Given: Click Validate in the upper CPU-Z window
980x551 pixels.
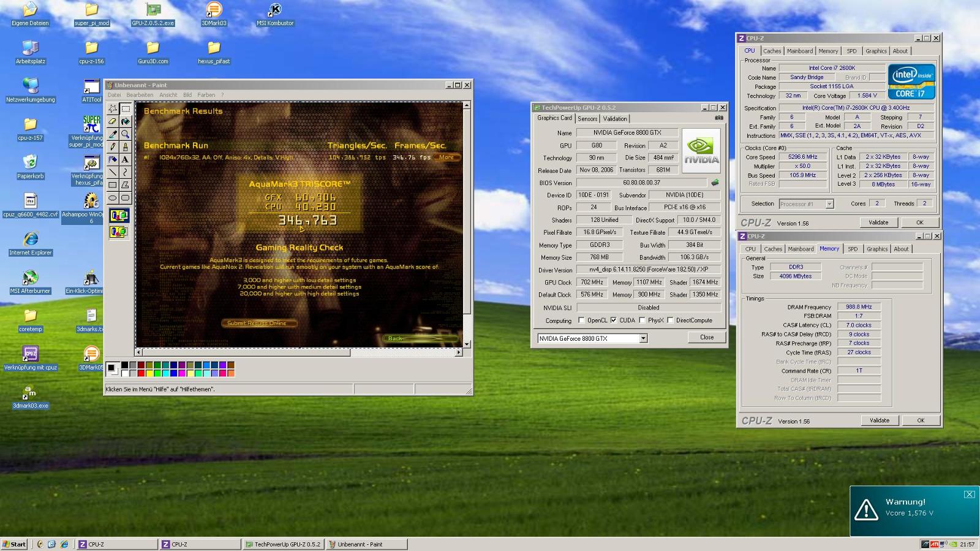Looking at the screenshot, I should tap(878, 222).
